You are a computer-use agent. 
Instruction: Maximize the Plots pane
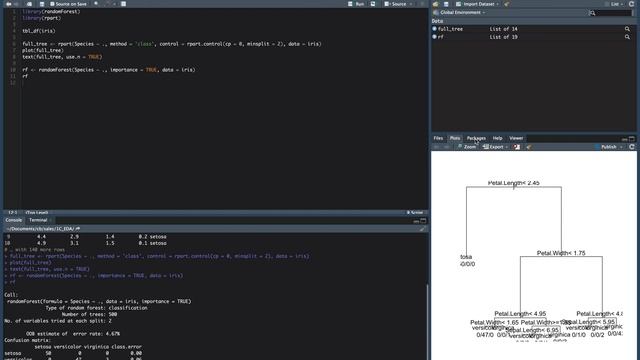[631, 139]
